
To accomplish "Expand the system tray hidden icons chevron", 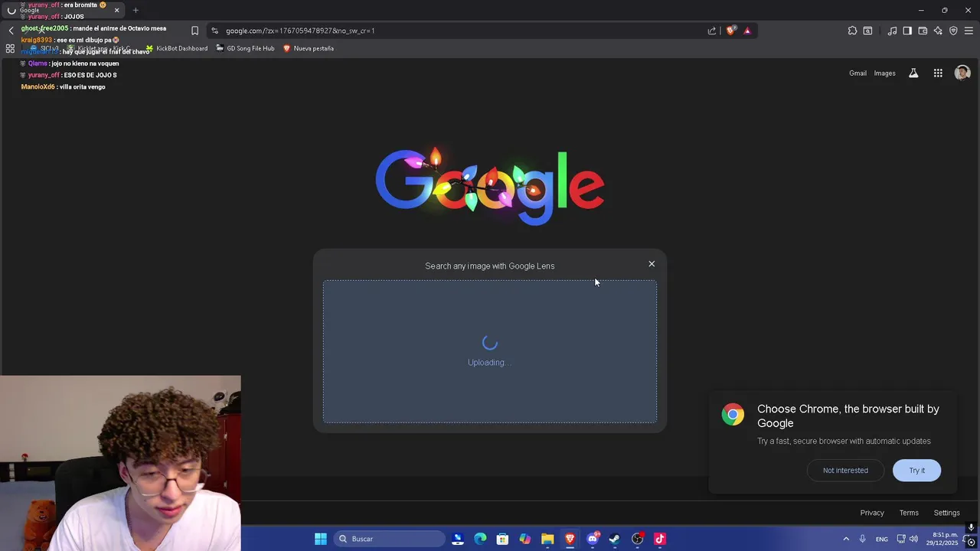I will click(x=846, y=539).
